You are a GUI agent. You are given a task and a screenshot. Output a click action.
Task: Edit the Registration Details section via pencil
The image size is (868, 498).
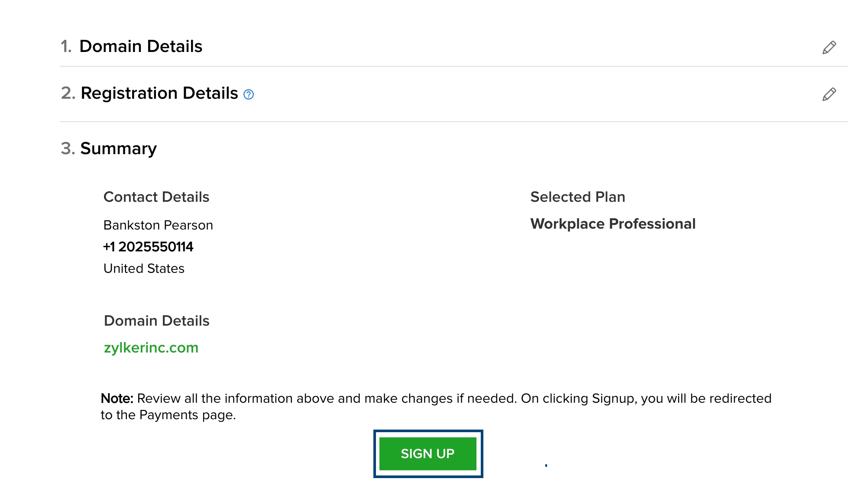pos(829,94)
